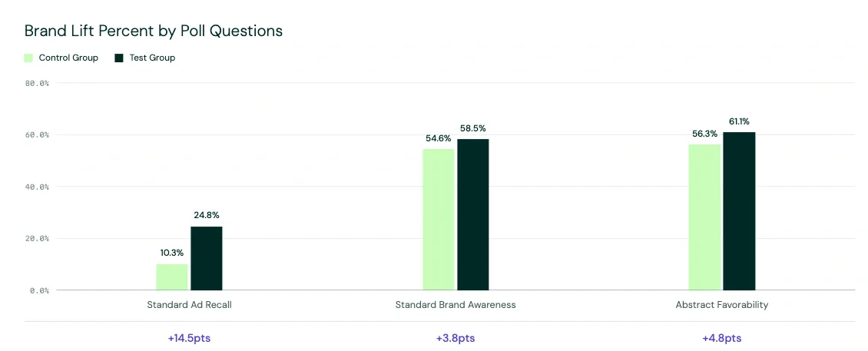Click the Test Group legend swatch
The height and width of the screenshot is (351, 868).
(118, 58)
